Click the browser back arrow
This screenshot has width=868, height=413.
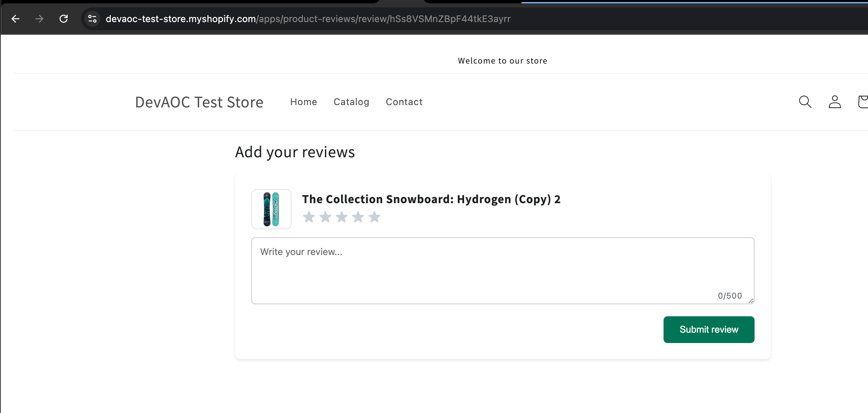(x=15, y=19)
